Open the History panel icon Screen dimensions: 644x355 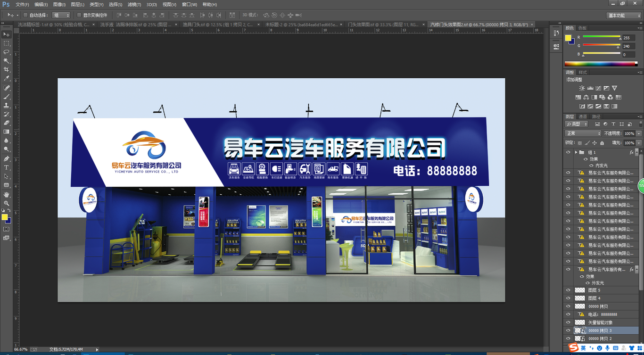coord(556,33)
